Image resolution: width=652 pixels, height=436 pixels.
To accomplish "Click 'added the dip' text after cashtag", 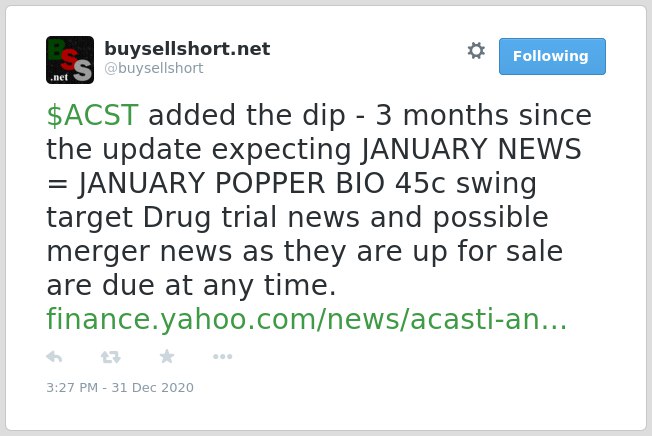I will click(247, 115).
